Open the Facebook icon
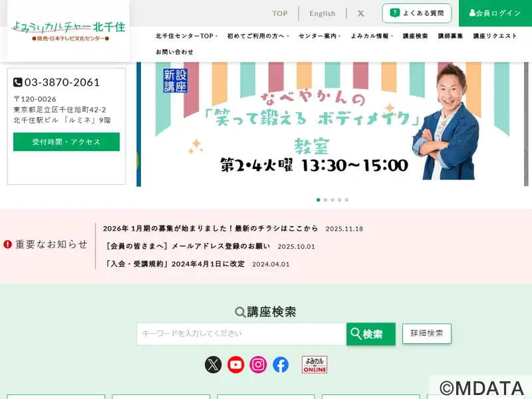The height and width of the screenshot is (399, 532). pos(281,364)
